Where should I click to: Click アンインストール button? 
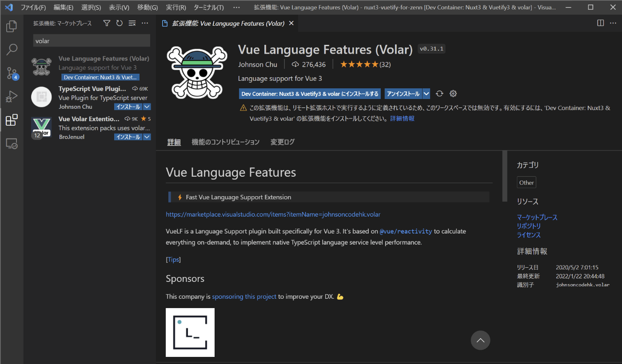(403, 94)
